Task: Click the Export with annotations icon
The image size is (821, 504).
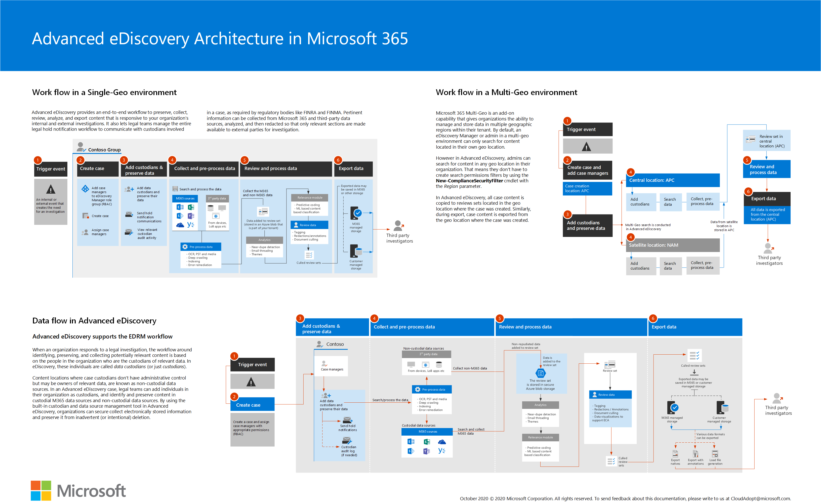Action: tap(695, 453)
